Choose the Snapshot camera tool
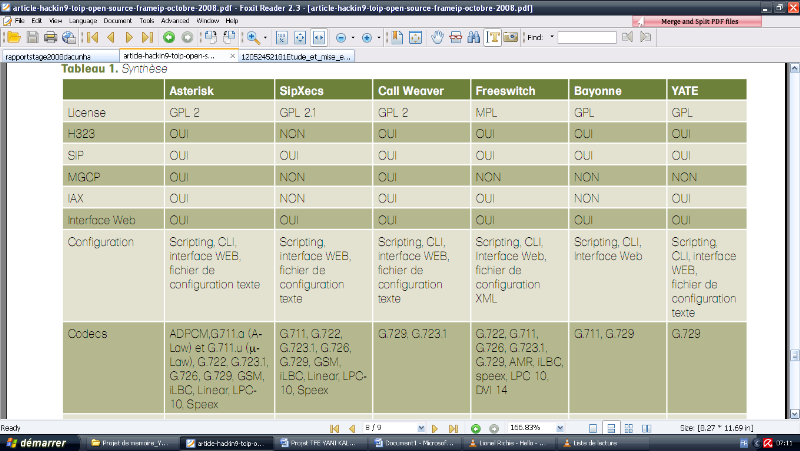800x451 pixels. (x=511, y=37)
